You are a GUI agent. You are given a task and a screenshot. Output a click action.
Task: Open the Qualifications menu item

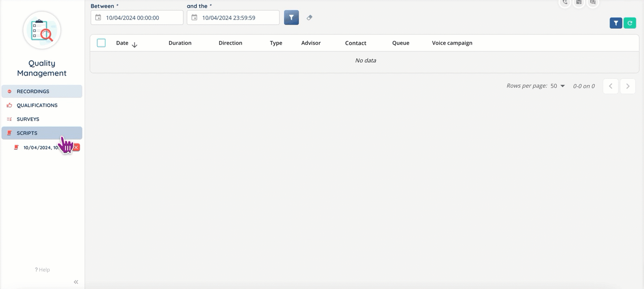(x=37, y=105)
